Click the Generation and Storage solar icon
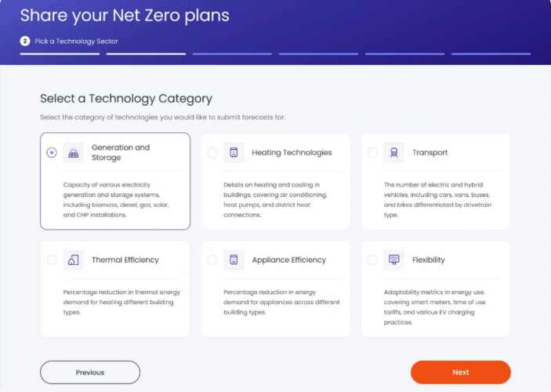The width and height of the screenshot is (551, 392). [74, 153]
